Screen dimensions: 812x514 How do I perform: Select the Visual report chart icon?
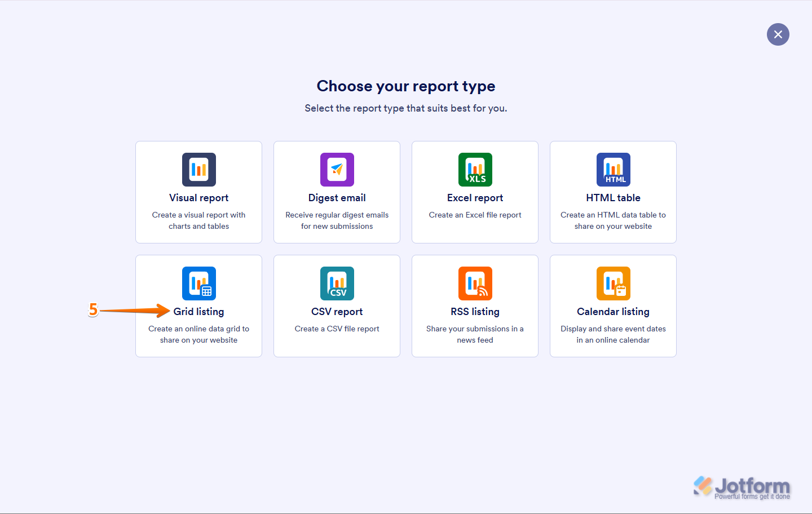(x=198, y=169)
